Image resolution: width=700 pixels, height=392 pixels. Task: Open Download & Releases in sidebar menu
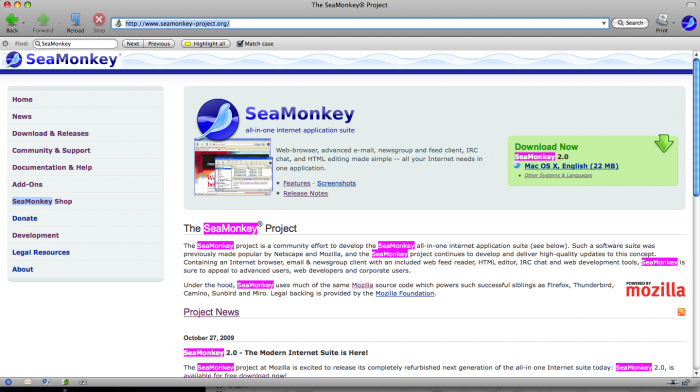point(50,133)
